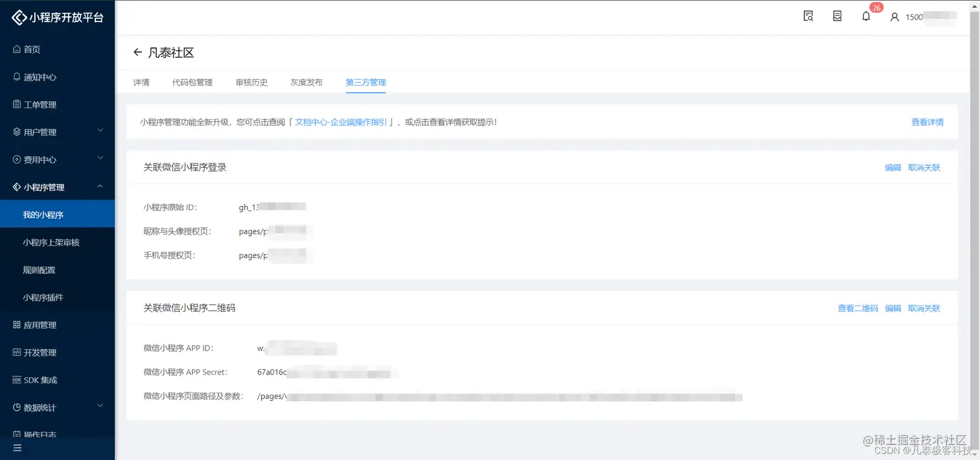Expand the 数据统计 menu
The height and width of the screenshot is (460, 980).
(x=40, y=406)
